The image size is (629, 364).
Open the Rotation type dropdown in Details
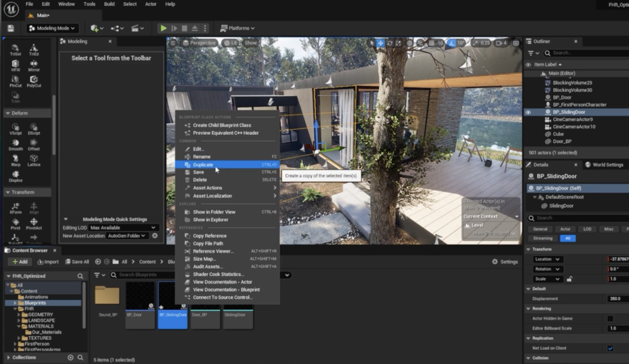[547, 269]
